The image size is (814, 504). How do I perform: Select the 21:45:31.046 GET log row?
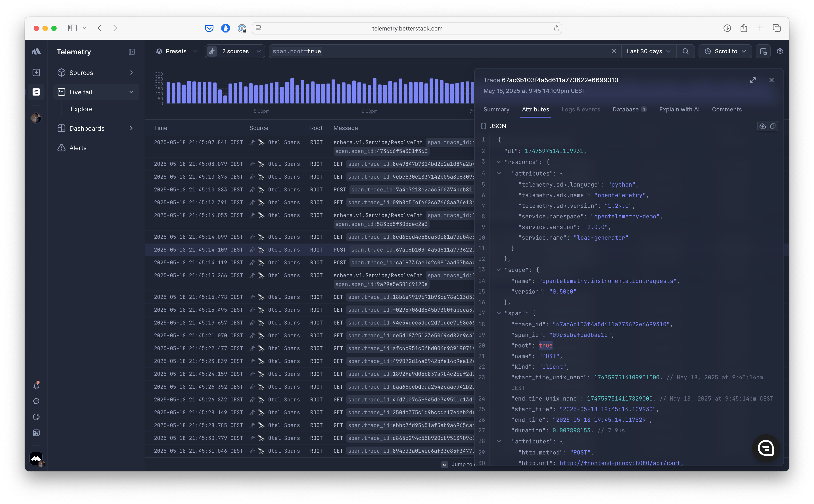click(310, 451)
